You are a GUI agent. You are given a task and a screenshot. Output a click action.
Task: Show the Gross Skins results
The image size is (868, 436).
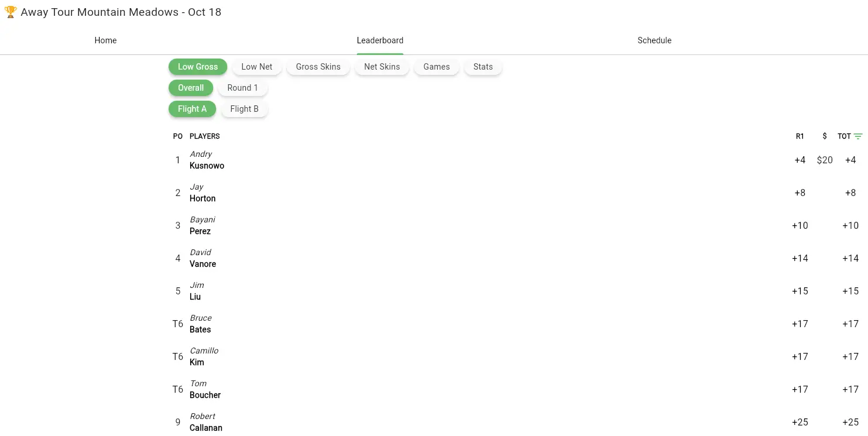[318, 67]
